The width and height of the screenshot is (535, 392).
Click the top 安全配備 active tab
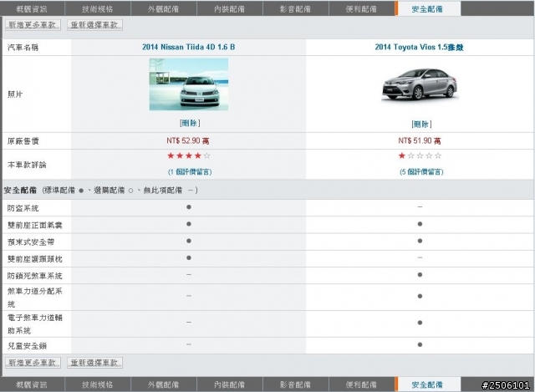pos(427,8)
